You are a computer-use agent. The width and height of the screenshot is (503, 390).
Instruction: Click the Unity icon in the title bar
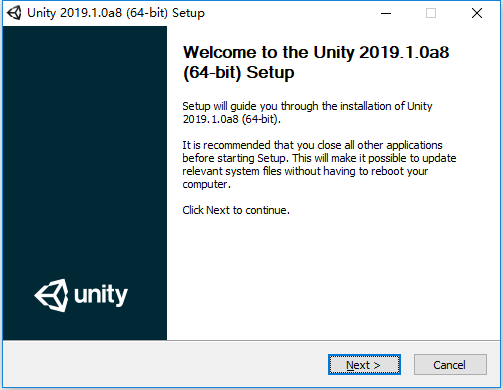(14, 13)
